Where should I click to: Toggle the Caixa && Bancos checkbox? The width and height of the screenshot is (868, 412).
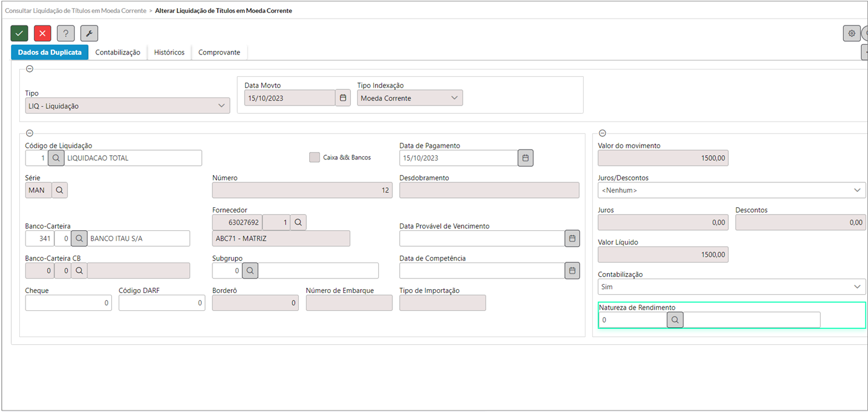point(314,158)
